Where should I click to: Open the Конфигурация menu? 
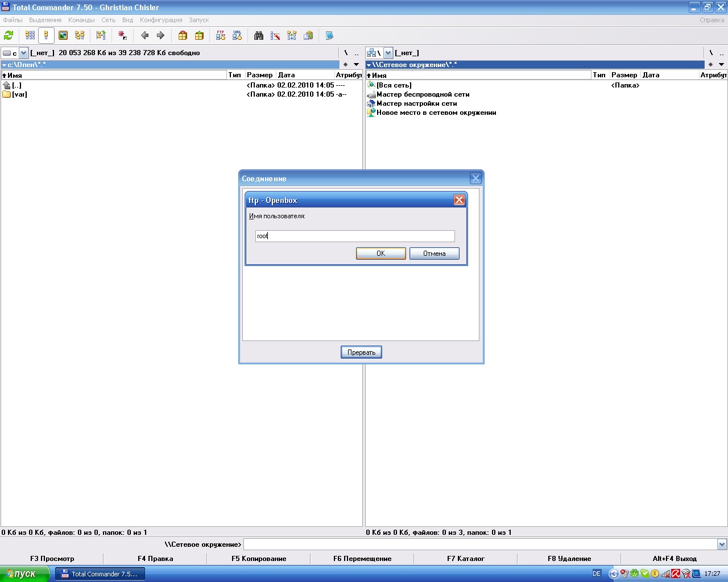pyautogui.click(x=161, y=20)
